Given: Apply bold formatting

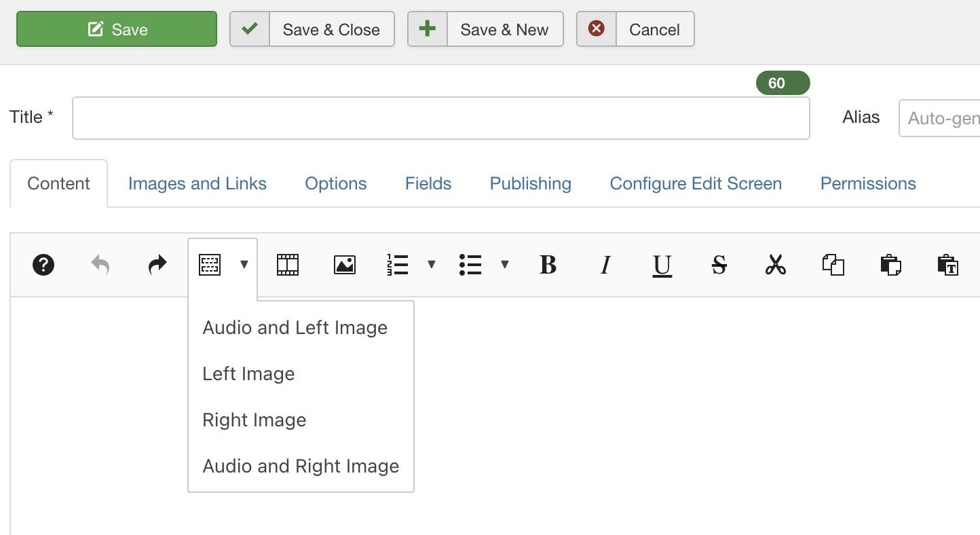Looking at the screenshot, I should (548, 265).
